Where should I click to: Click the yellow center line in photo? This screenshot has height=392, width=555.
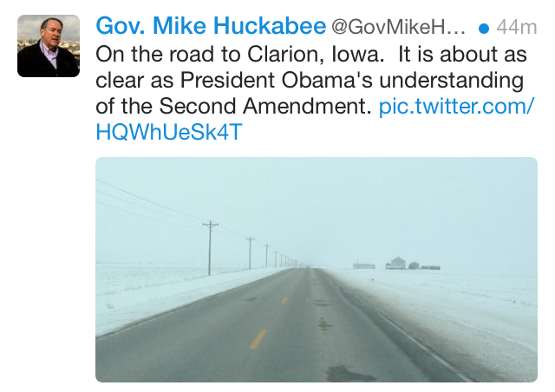(258, 338)
